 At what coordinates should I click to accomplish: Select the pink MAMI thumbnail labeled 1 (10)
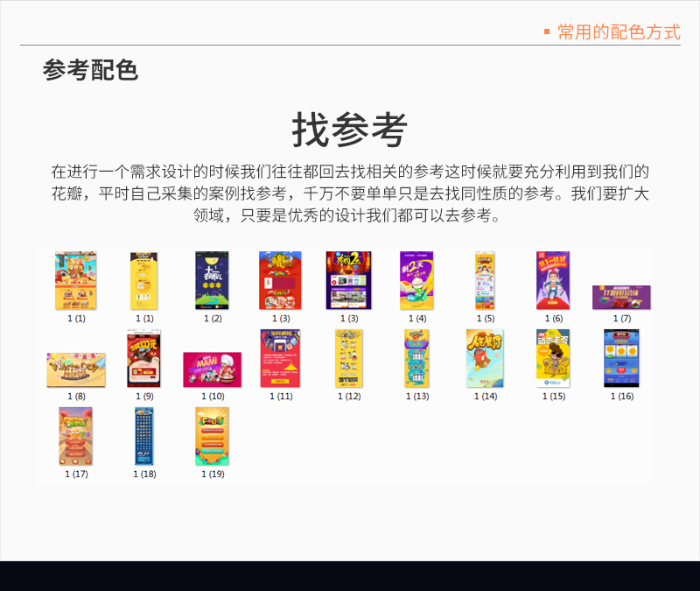[212, 369]
